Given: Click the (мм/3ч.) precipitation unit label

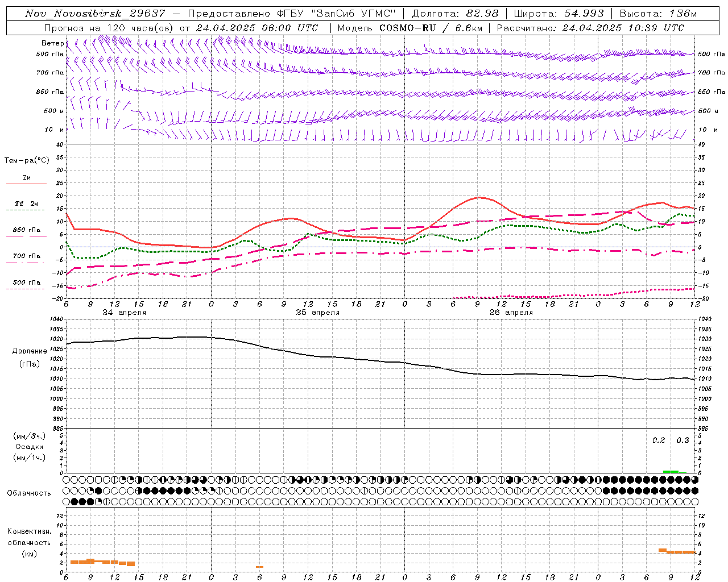Looking at the screenshot, I should pyautogui.click(x=30, y=436).
